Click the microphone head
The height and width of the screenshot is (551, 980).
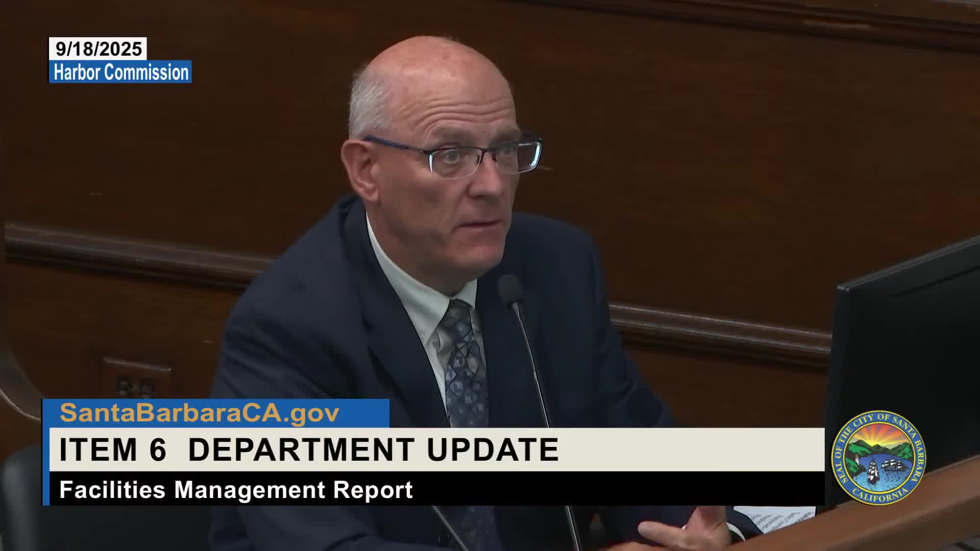[509, 288]
